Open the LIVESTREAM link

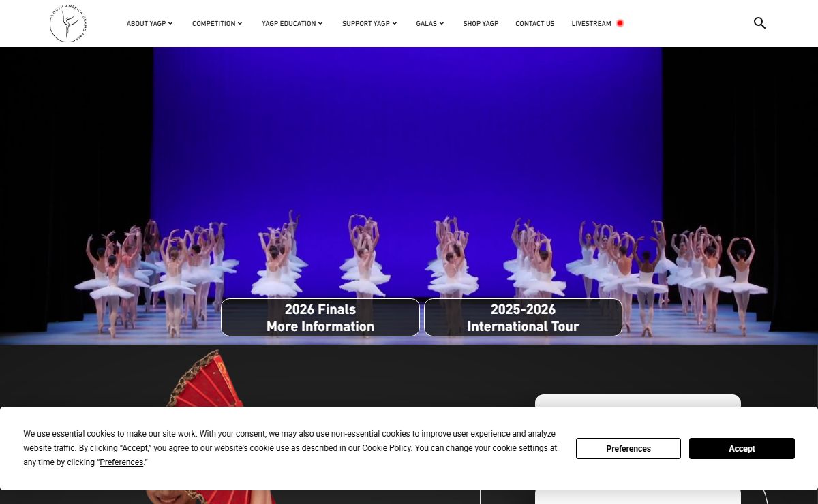pos(592,23)
